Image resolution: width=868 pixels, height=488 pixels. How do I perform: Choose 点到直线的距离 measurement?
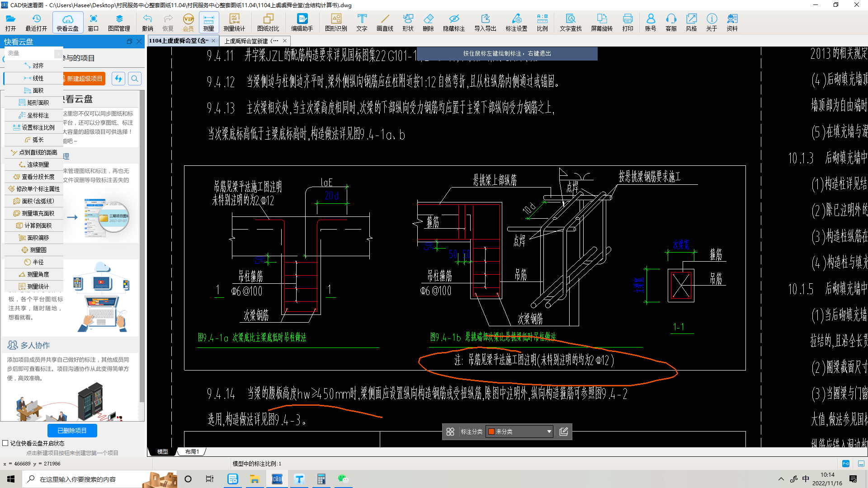34,152
